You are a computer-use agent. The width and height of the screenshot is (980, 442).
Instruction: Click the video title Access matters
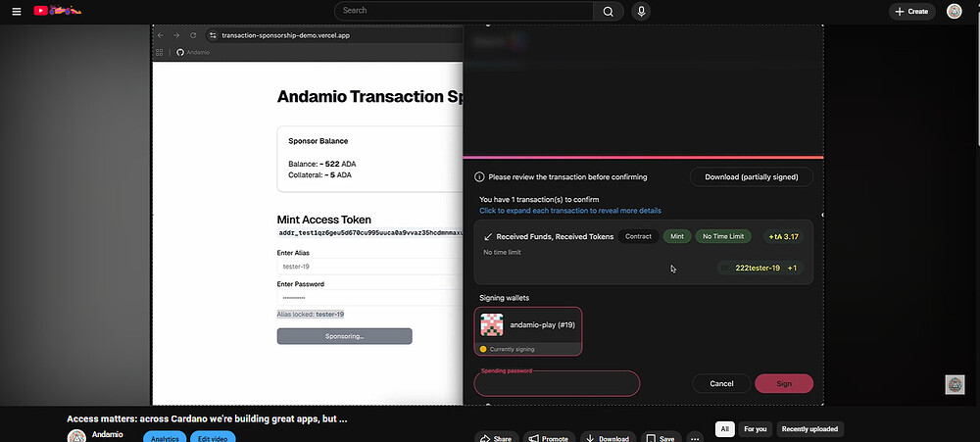point(207,418)
